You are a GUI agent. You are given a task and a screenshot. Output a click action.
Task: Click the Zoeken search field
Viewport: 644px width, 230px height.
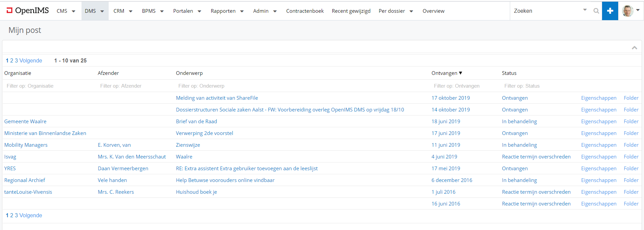[547, 11]
